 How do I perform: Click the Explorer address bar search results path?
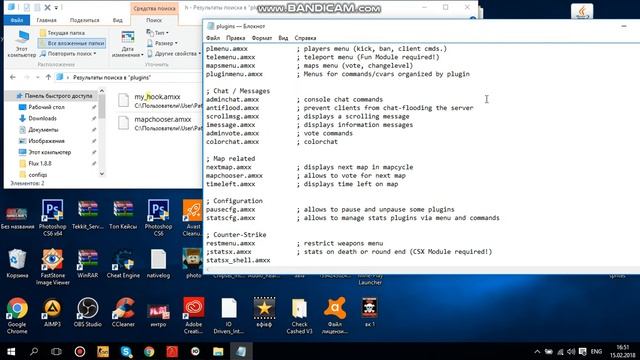111,77
